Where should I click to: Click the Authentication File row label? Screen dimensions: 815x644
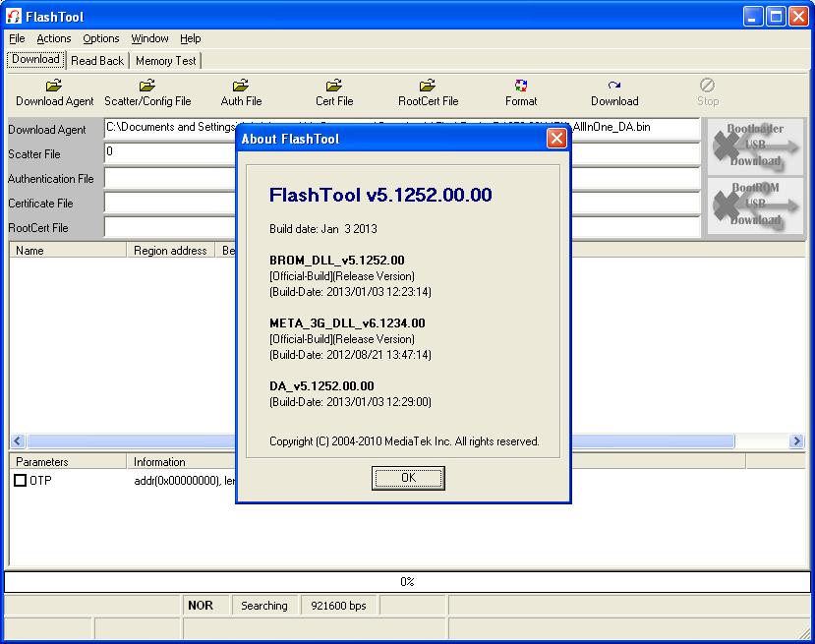(x=51, y=179)
